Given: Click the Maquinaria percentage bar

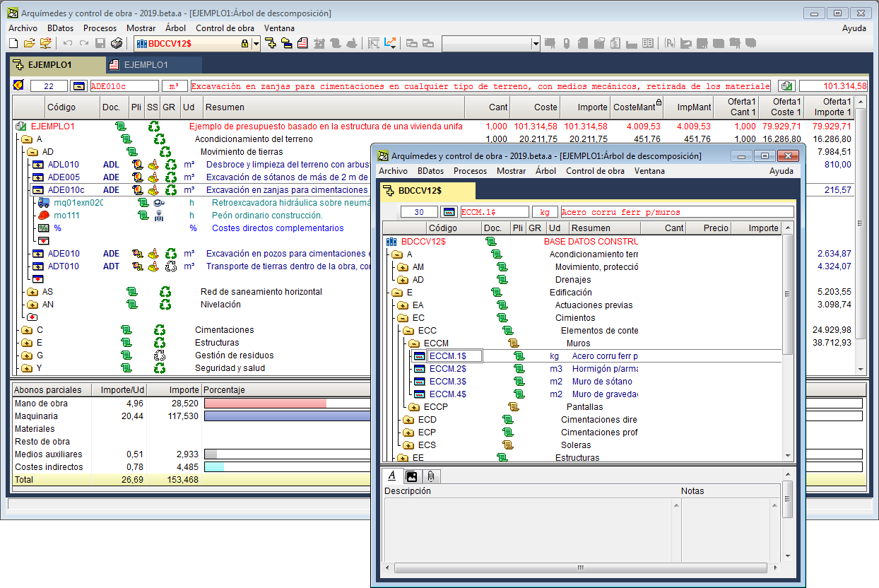Looking at the screenshot, I should (287, 416).
